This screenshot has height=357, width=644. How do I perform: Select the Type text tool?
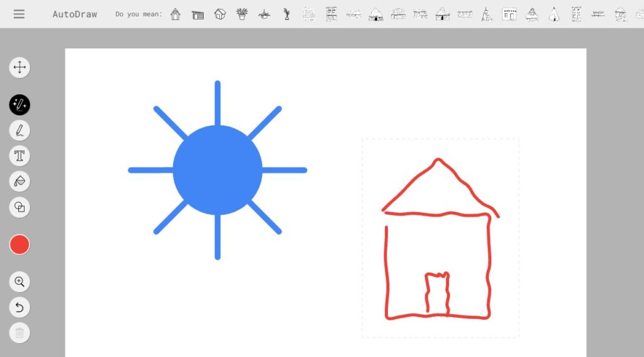click(x=19, y=156)
